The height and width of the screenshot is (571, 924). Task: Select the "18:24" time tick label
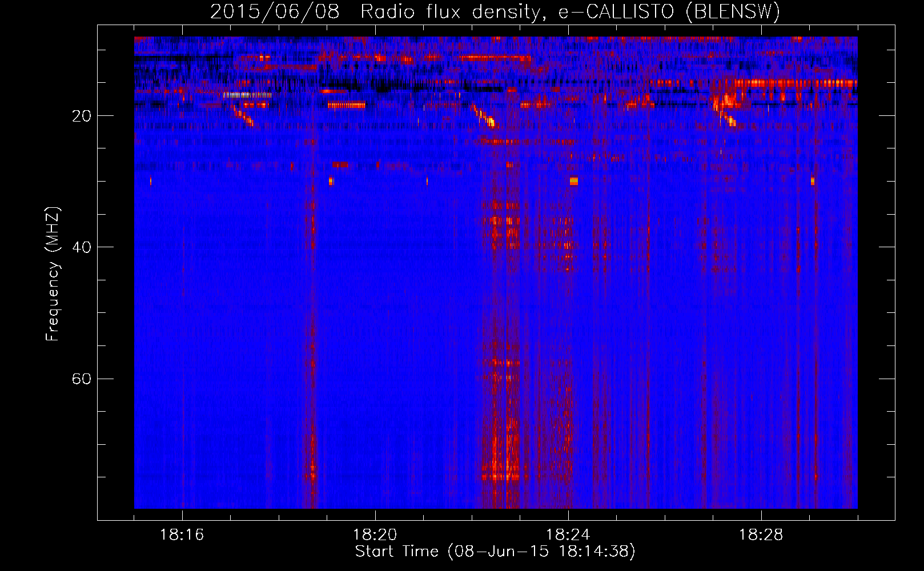click(x=568, y=535)
